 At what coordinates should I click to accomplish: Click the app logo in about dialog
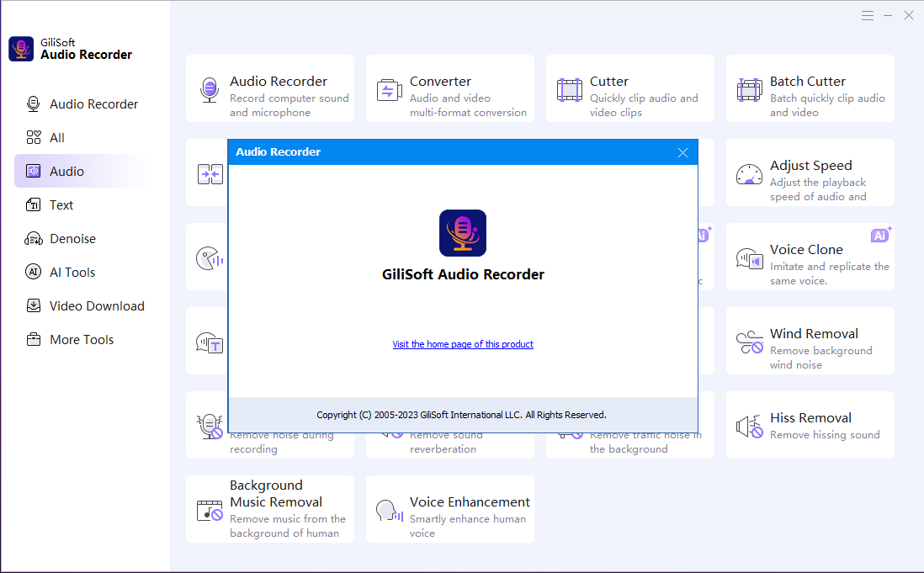(463, 233)
